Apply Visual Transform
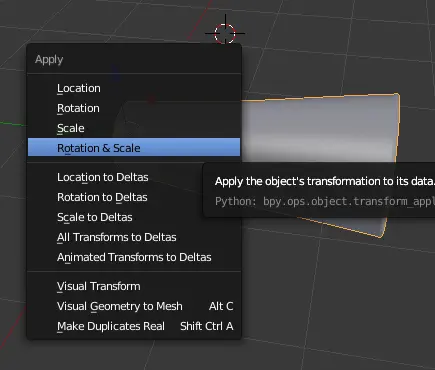Image resolution: width=435 pixels, height=370 pixels. pyautogui.click(x=134, y=286)
